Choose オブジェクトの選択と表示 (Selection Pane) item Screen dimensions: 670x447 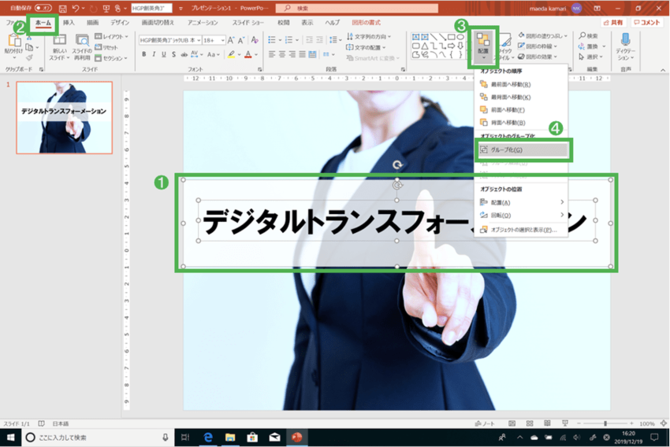[521, 229]
